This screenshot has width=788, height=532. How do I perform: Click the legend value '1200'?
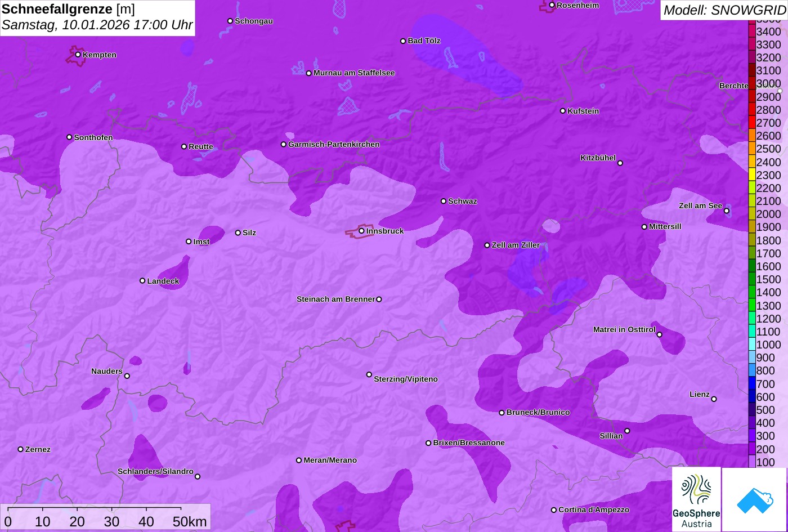769,319
